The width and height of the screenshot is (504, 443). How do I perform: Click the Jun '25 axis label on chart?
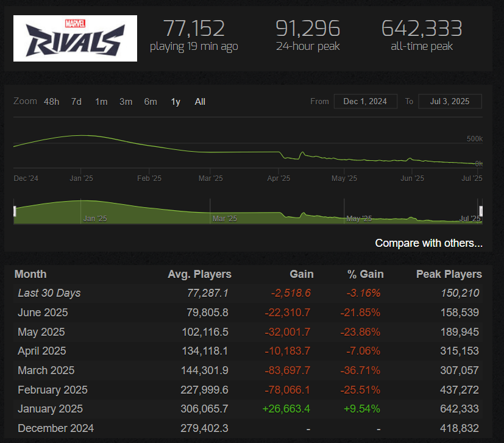(412, 179)
